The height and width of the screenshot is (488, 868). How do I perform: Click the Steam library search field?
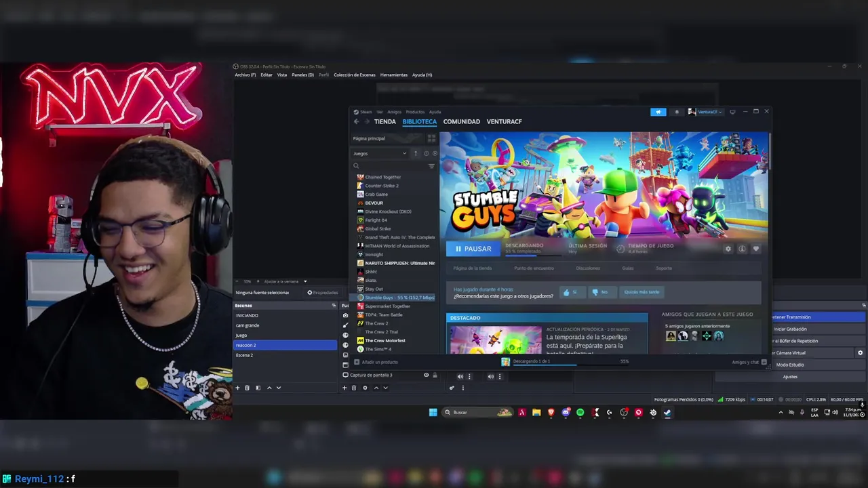[x=389, y=166]
